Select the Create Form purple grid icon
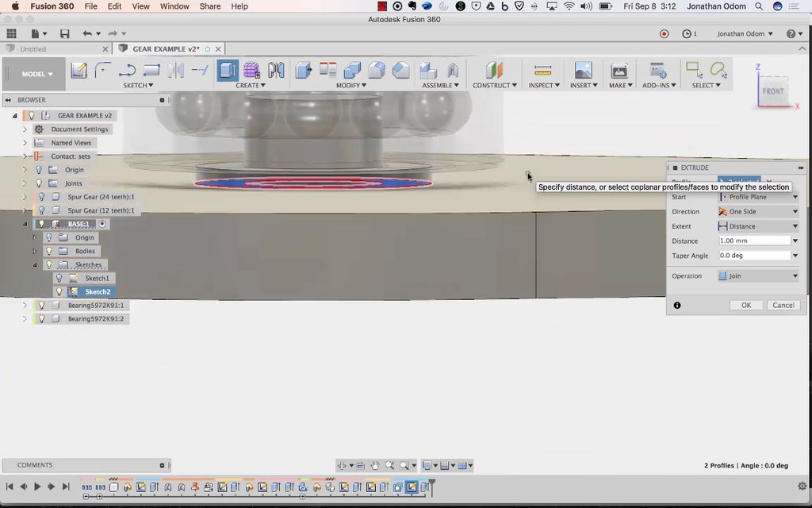Image resolution: width=812 pixels, height=508 pixels. coord(251,70)
